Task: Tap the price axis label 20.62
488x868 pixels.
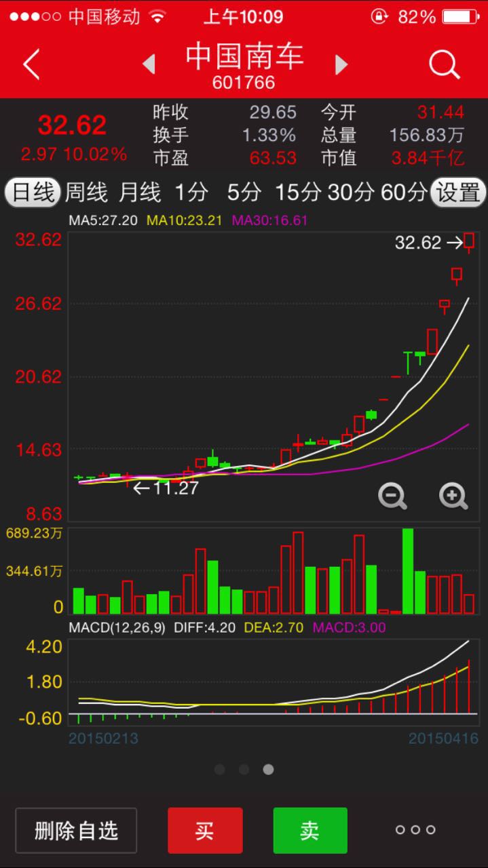Action: coord(39,376)
